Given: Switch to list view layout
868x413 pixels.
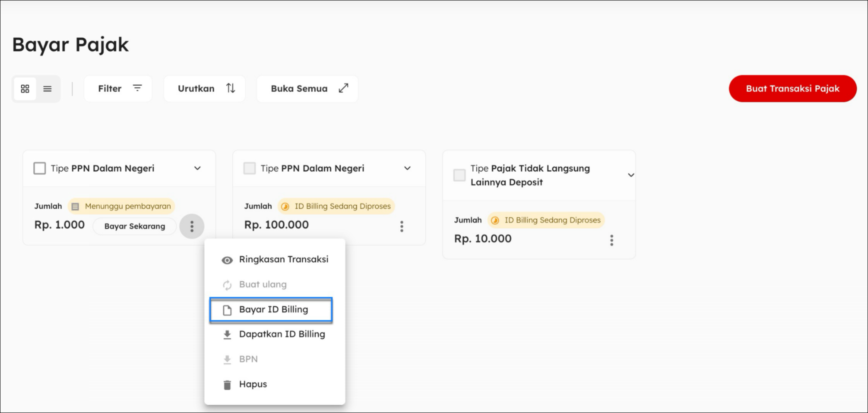Looking at the screenshot, I should click(48, 89).
